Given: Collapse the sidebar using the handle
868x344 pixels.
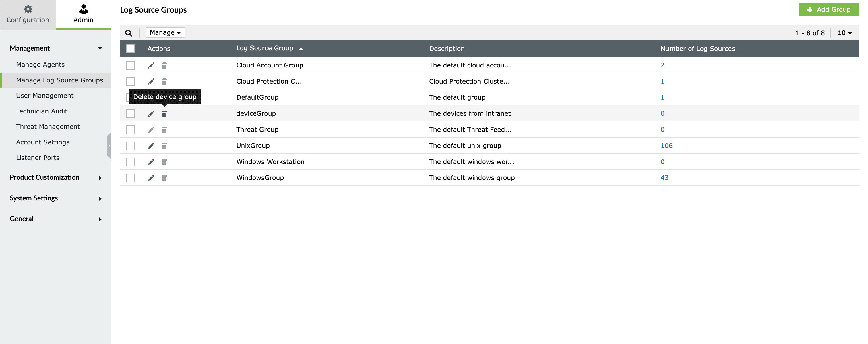Looking at the screenshot, I should pyautogui.click(x=109, y=146).
